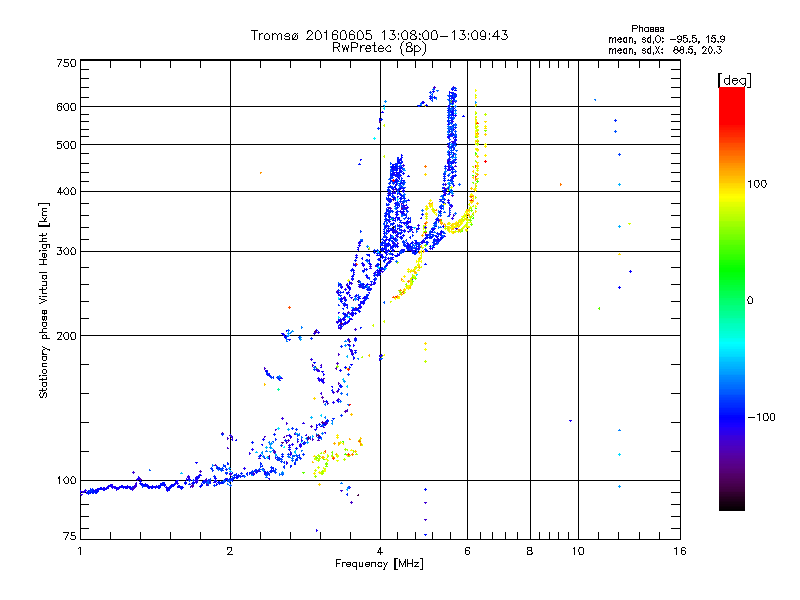
Task: Click the "Phases" heading at top right
Action: tap(647, 29)
